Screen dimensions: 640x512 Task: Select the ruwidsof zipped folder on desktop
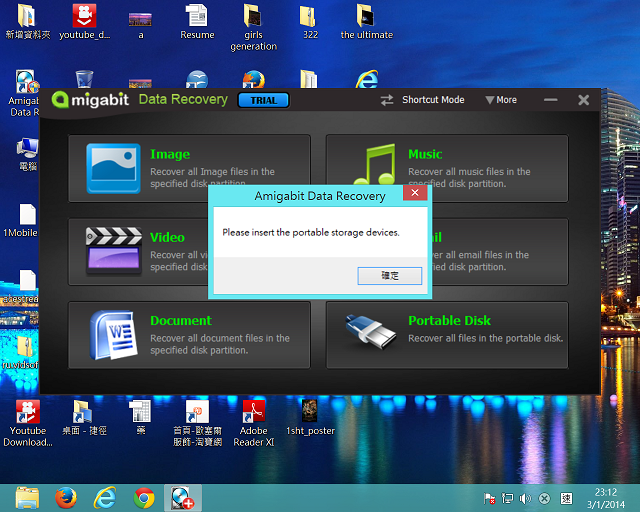pyautogui.click(x=20, y=353)
